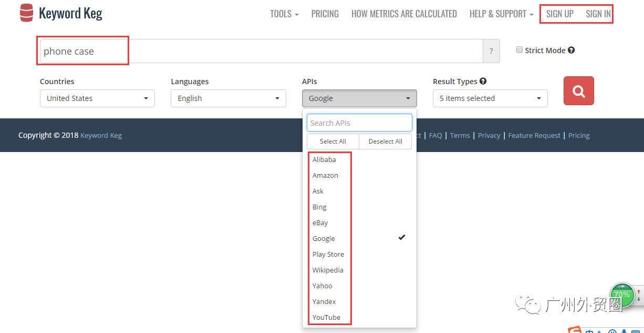This screenshot has width=644, height=333.
Task: Select Play Store in the APIs list
Action: 359,254
